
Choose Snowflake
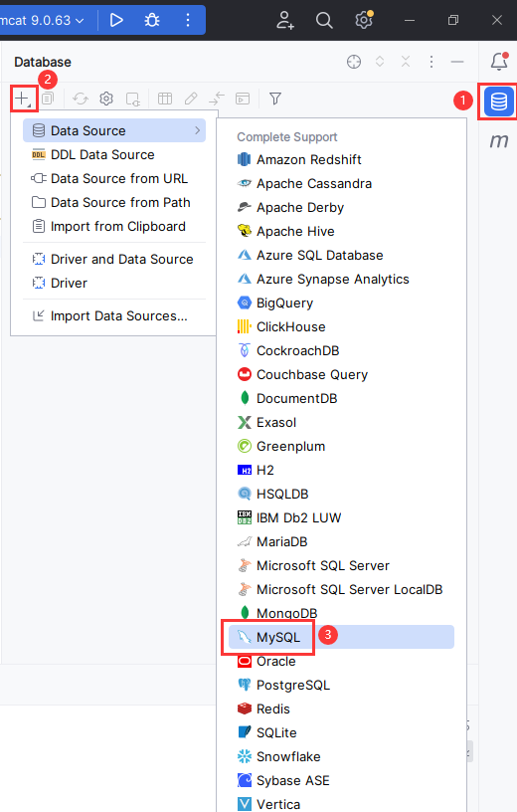342,756
